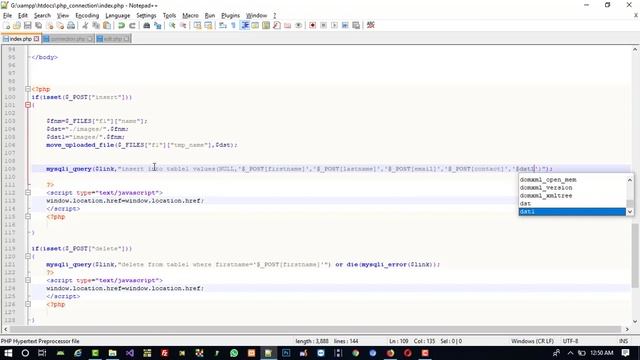The image size is (640, 360).
Task: Zoom out with the toolbar icon
Action: (x=183, y=25)
